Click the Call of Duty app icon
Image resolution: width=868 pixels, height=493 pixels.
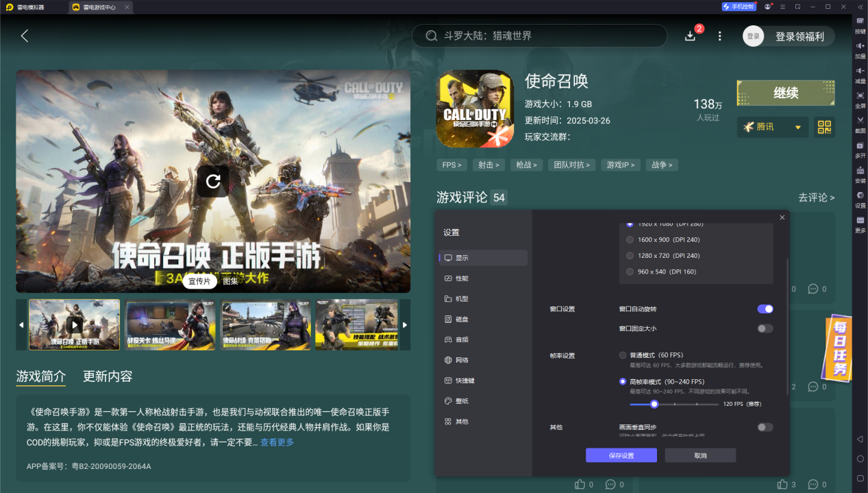475,108
